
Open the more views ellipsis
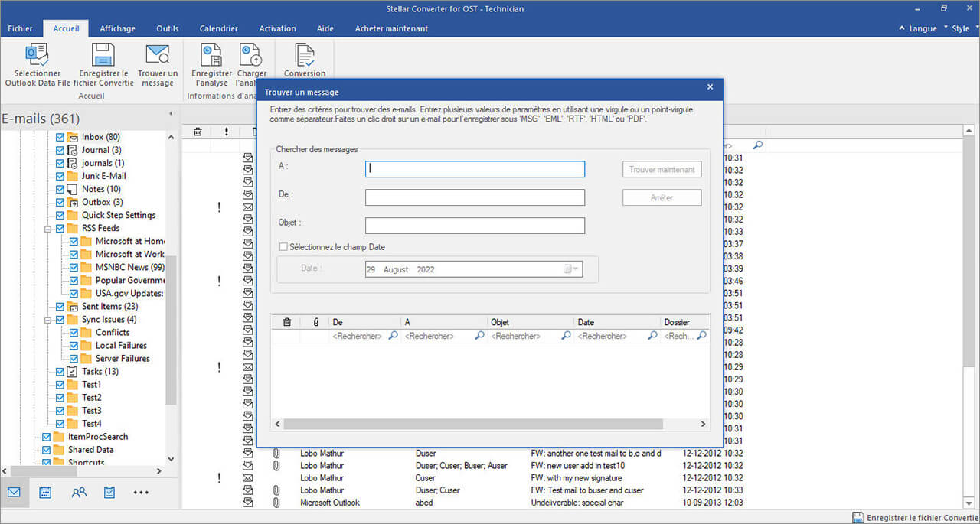pos(141,493)
